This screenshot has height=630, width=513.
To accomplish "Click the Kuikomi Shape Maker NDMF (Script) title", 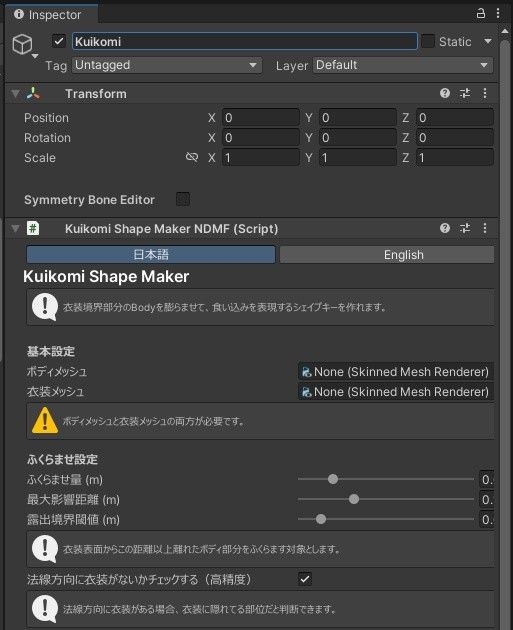I will 171,229.
